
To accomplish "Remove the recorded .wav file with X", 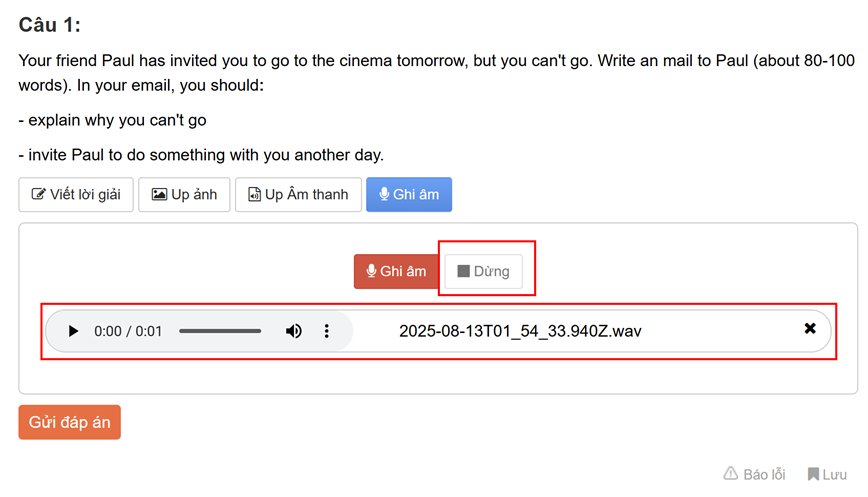I will click(x=810, y=329).
